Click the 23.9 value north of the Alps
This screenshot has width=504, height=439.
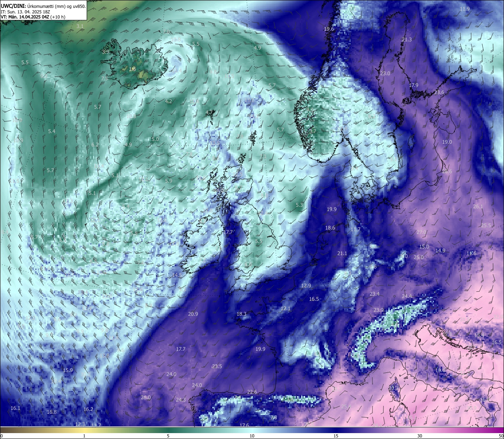pyautogui.click(x=378, y=310)
